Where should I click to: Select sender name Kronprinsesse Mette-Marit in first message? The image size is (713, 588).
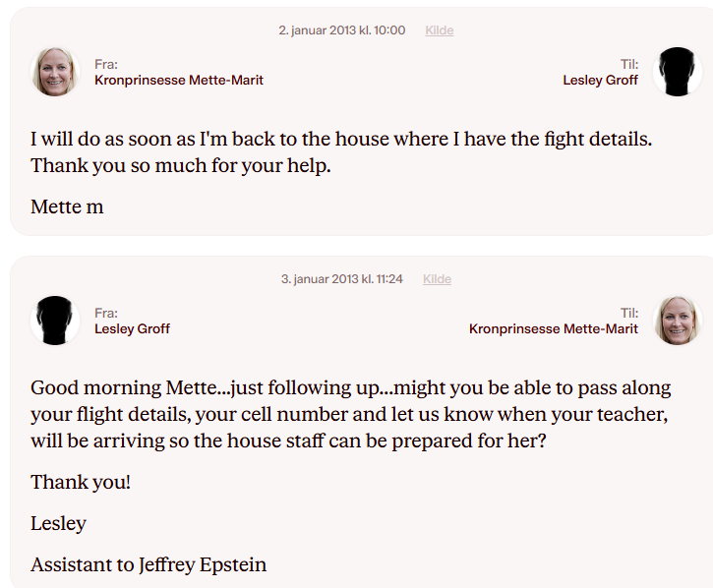(179, 81)
